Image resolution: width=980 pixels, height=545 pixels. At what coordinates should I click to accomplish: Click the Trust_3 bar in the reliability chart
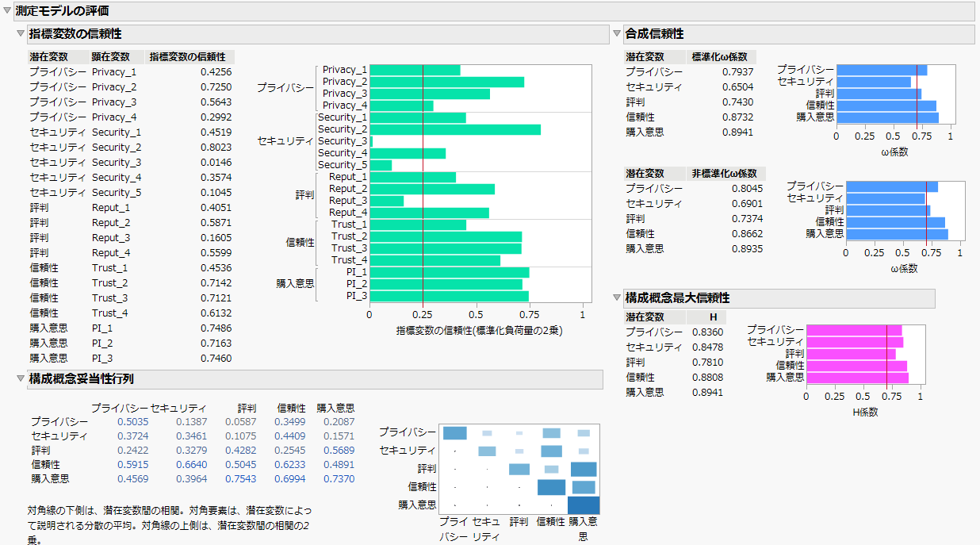pos(446,248)
